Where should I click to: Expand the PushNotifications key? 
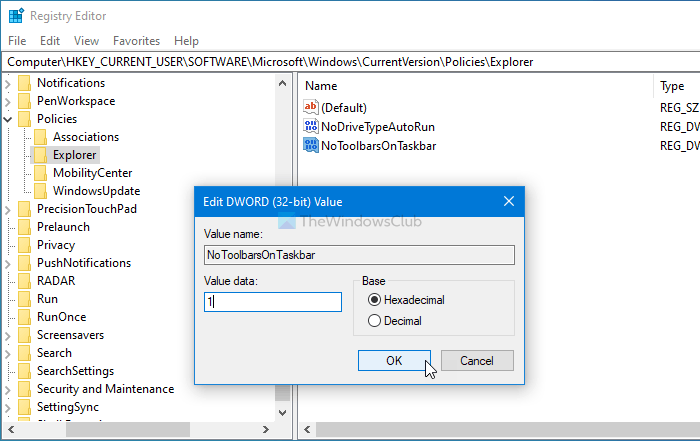click(x=8, y=263)
